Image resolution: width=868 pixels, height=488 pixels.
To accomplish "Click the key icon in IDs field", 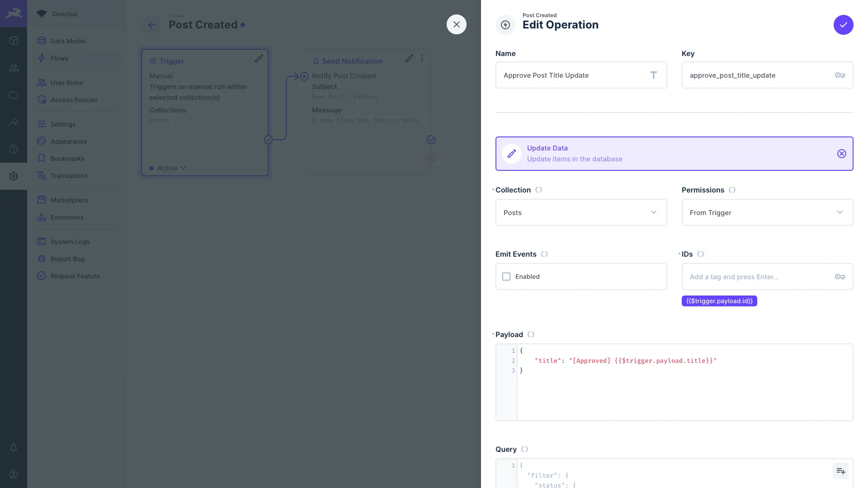I will [840, 277].
